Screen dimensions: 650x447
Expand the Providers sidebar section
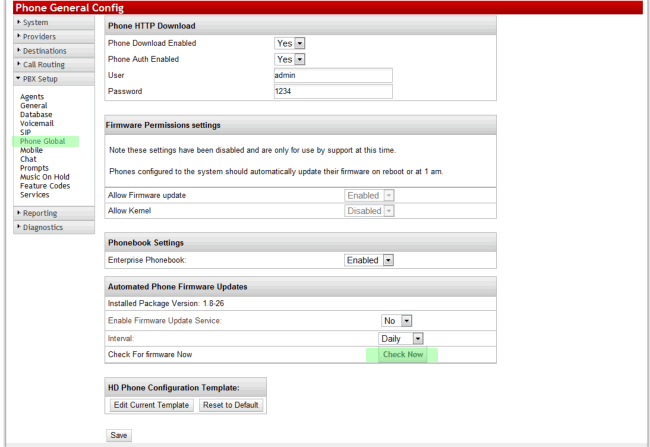point(54,36)
